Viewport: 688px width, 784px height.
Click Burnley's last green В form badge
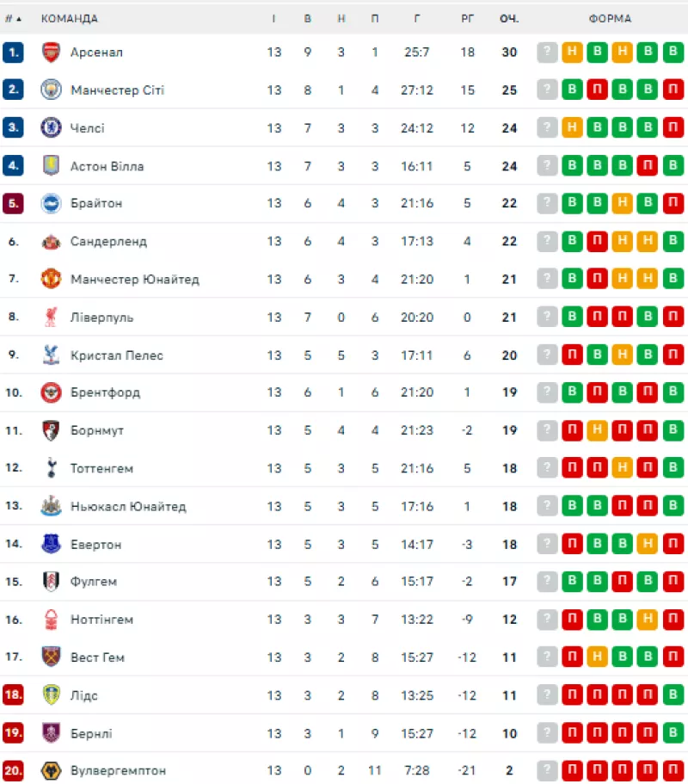pos(673,733)
